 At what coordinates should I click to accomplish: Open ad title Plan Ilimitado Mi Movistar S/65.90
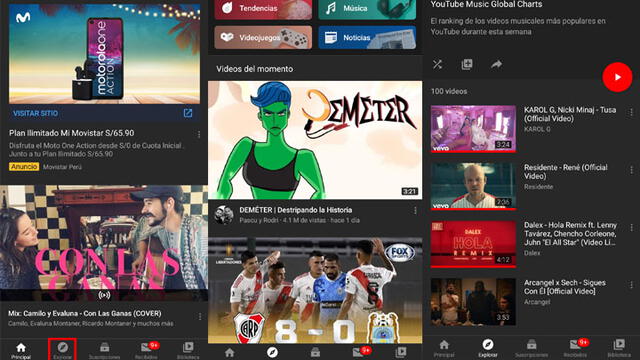point(71,133)
